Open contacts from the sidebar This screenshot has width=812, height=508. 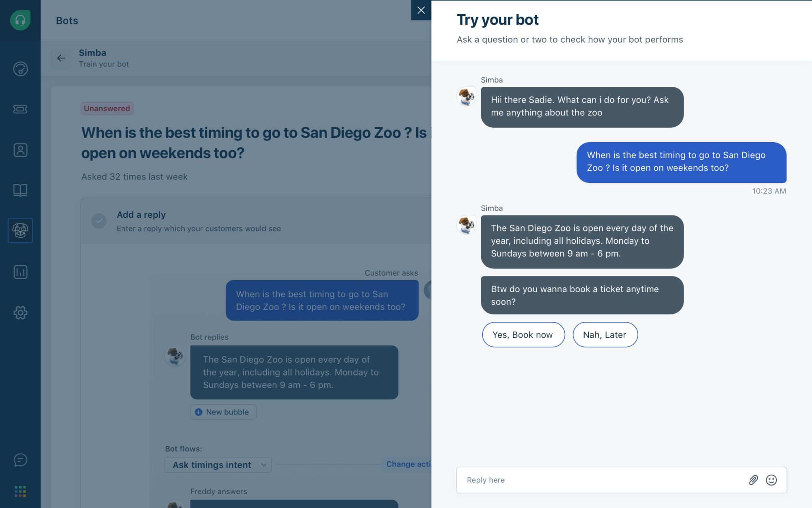[x=20, y=150]
